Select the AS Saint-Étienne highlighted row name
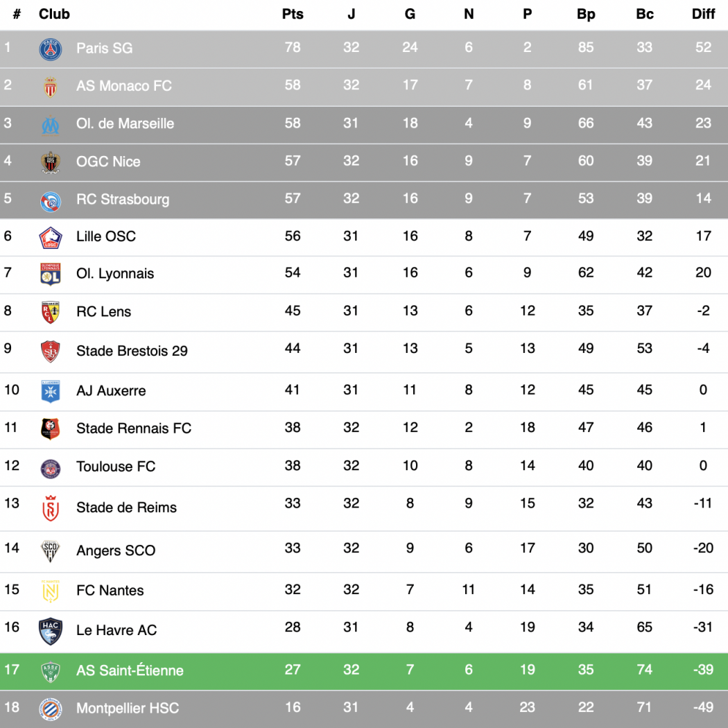 tap(130, 670)
